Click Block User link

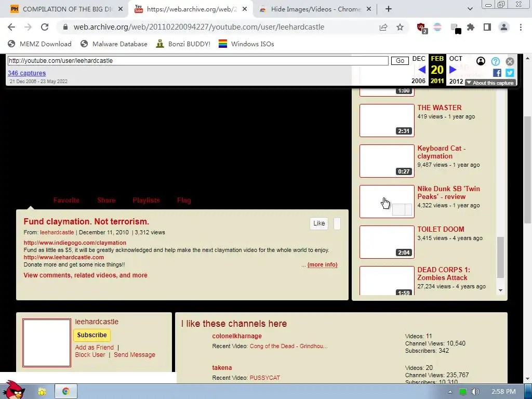click(90, 354)
